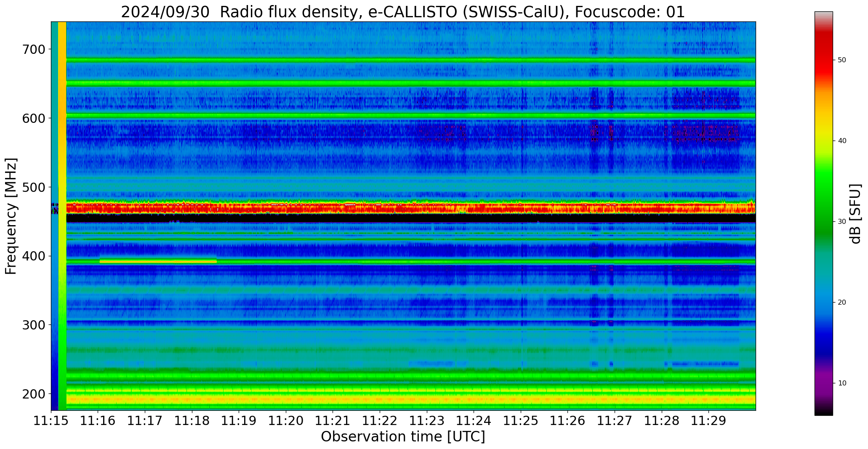This screenshot has width=868, height=449.
Task: Click the intense red emission band near 470 MHz
Action: 410,207
